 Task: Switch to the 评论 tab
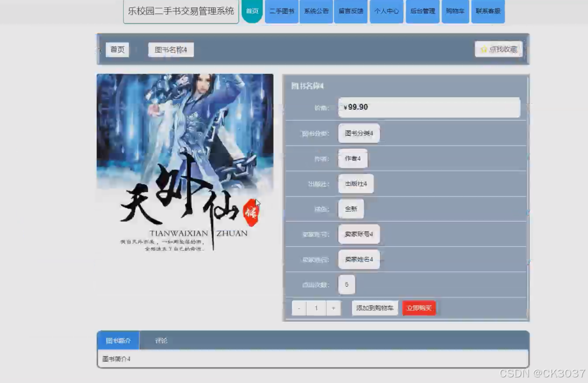pos(161,340)
